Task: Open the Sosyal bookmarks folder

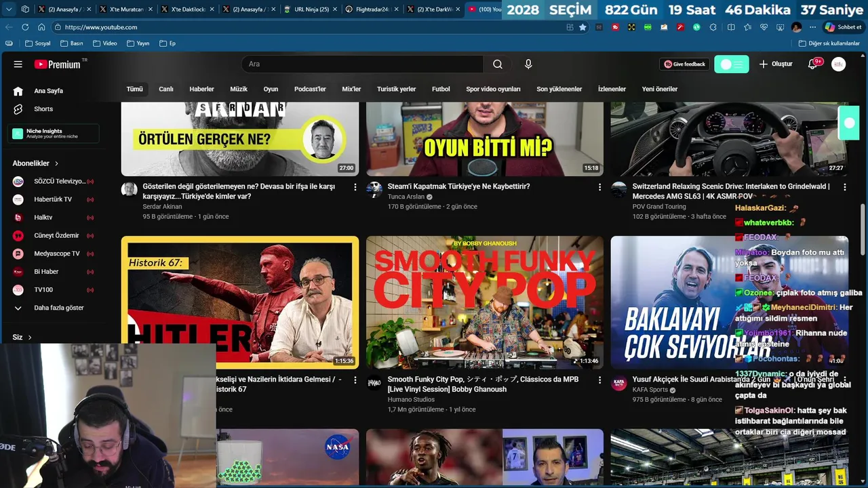Action: 37,43
